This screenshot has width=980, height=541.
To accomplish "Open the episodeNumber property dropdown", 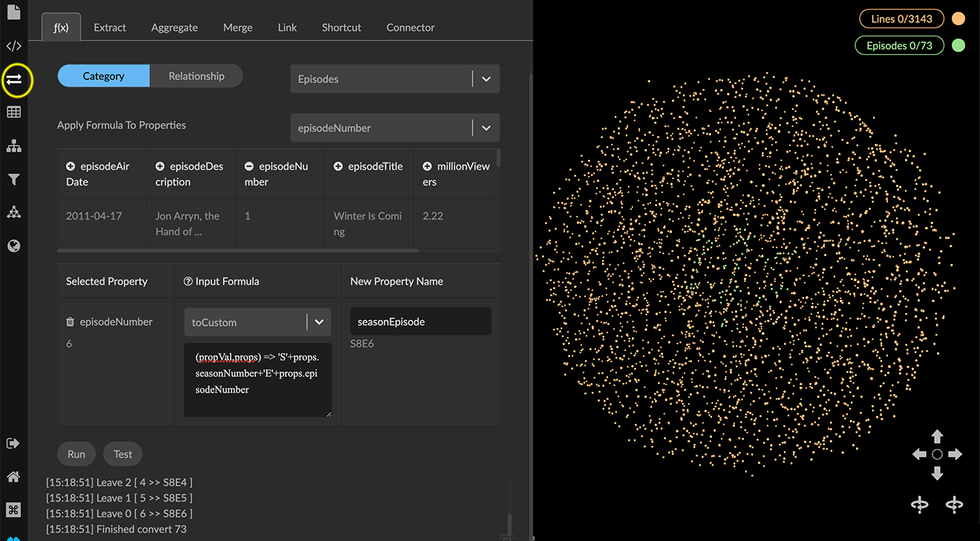I will pyautogui.click(x=486, y=128).
